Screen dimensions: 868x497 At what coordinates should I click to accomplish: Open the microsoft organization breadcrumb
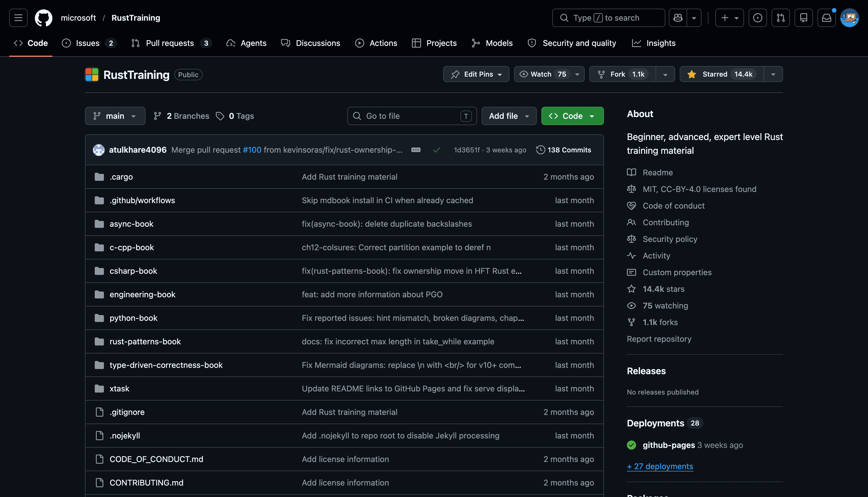click(78, 18)
